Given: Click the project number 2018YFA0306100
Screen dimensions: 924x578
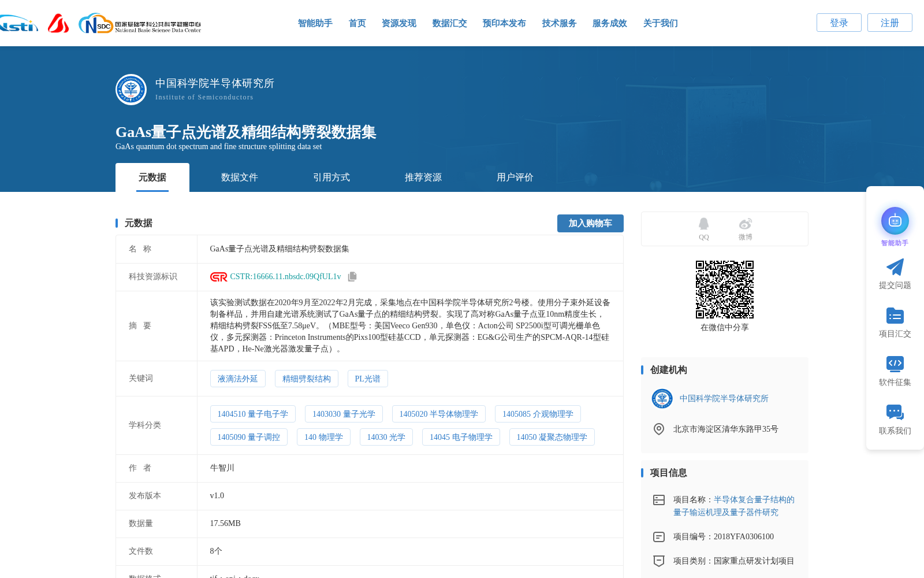Looking at the screenshot, I should (744, 536).
